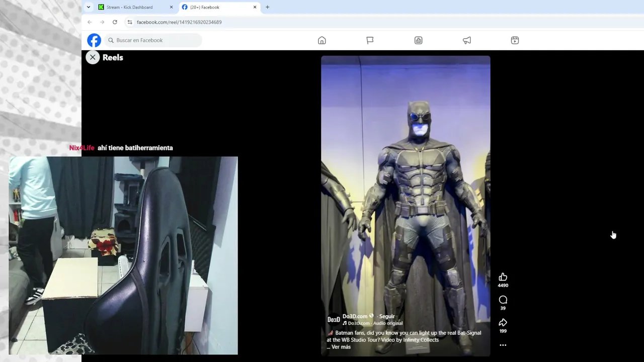
Task: Click the 4490 likes count
Action: pos(503,286)
